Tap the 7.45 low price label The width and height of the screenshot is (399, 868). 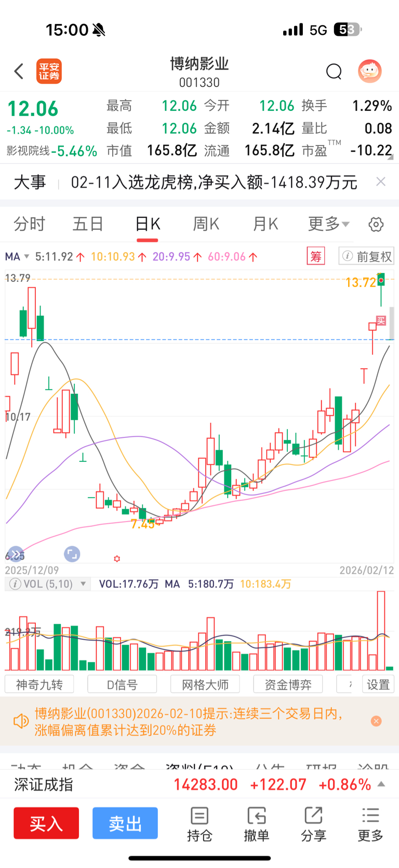pos(143,524)
